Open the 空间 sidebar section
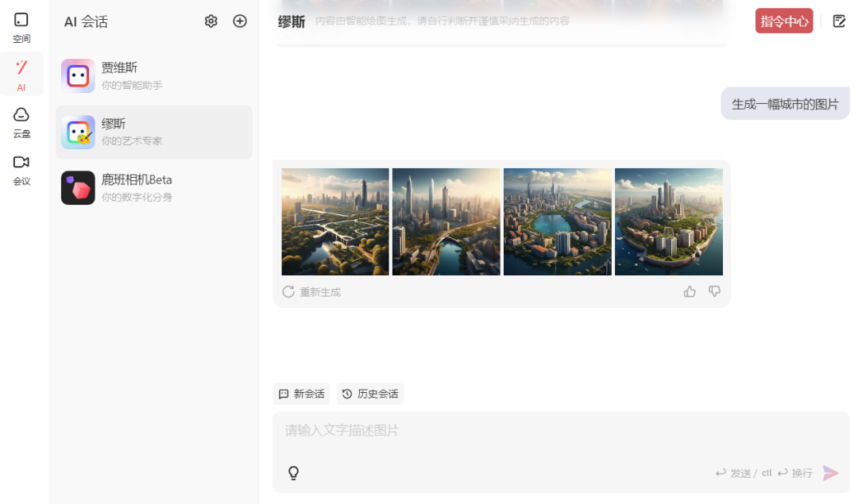Screen dimensions: 858x504 pyautogui.click(x=21, y=28)
